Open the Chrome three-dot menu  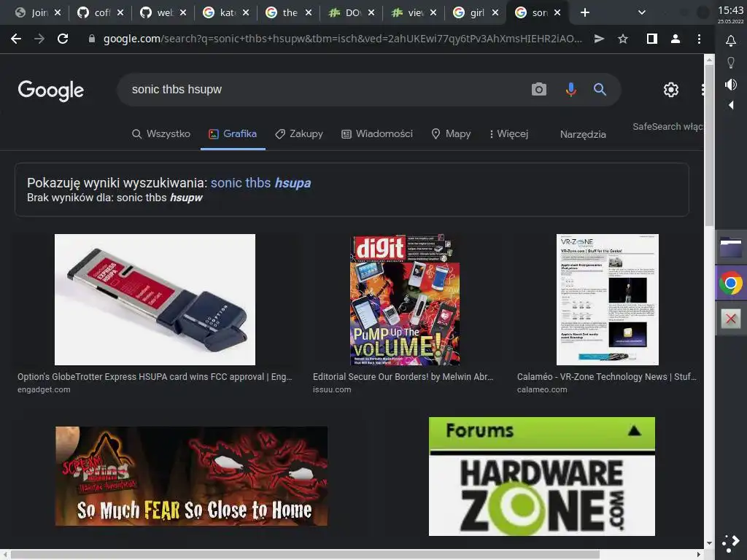699,39
